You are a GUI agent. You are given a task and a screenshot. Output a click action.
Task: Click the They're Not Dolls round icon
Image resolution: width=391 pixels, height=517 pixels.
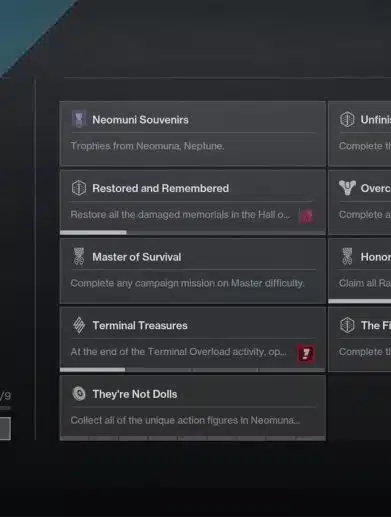point(79,394)
